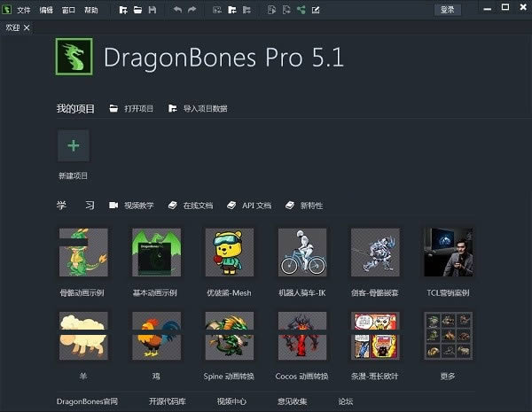Image resolution: width=532 pixels, height=412 pixels.
Task: Open the TCL marketing case thumbnail
Action: (448, 253)
